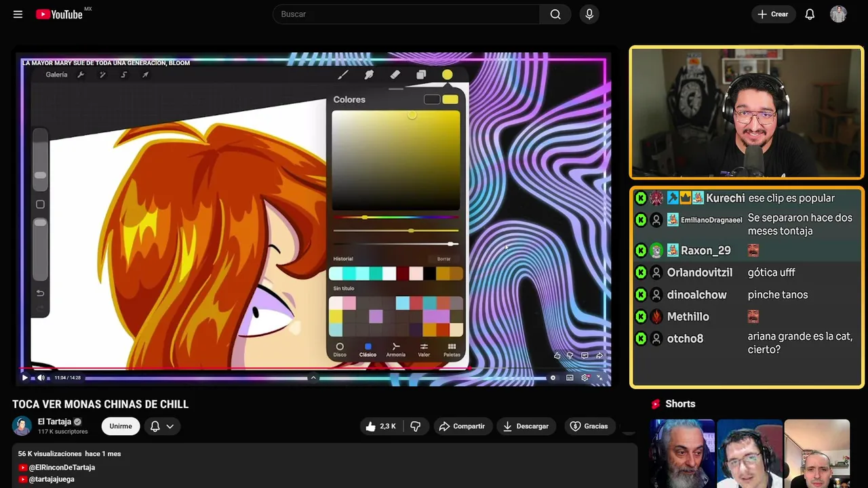868x488 pixels.
Task: Click the search magnifier button
Action: tap(555, 14)
